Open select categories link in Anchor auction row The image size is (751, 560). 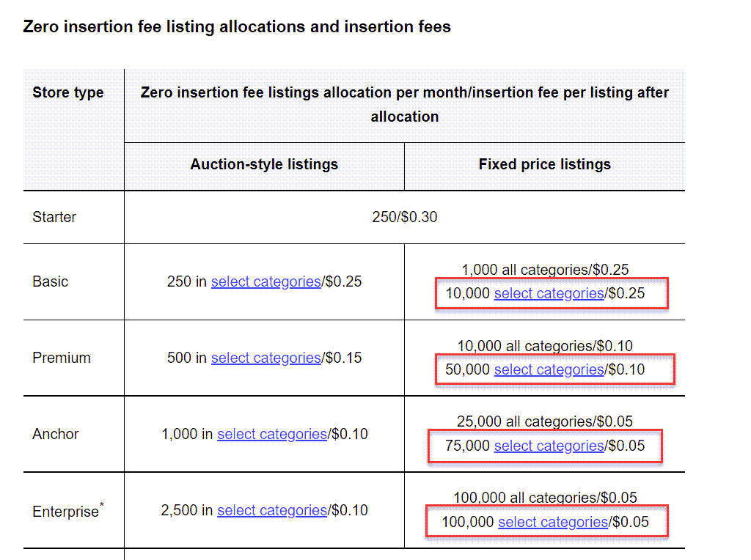coord(272,434)
